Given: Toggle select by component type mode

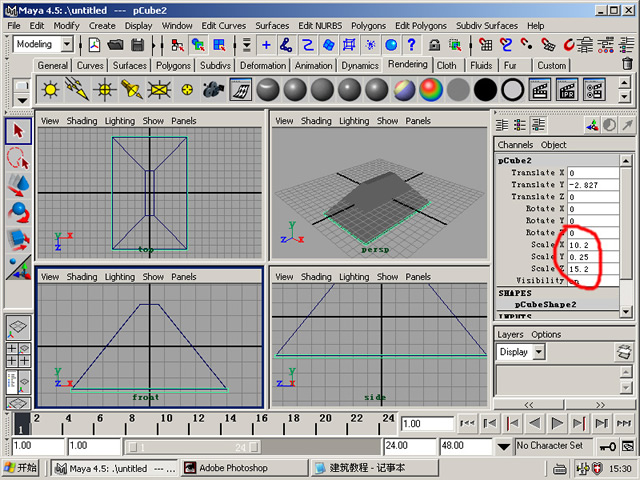Looking at the screenshot, I should click(219, 44).
